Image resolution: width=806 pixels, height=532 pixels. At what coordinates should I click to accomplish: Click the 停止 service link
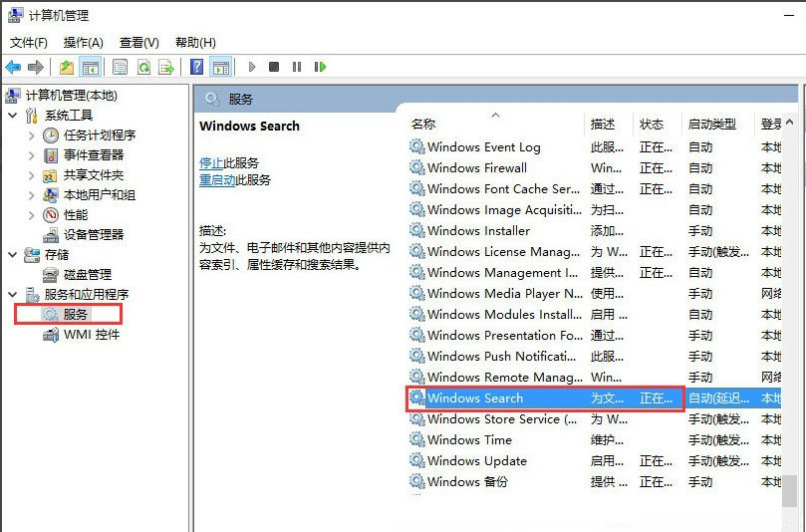pos(211,163)
